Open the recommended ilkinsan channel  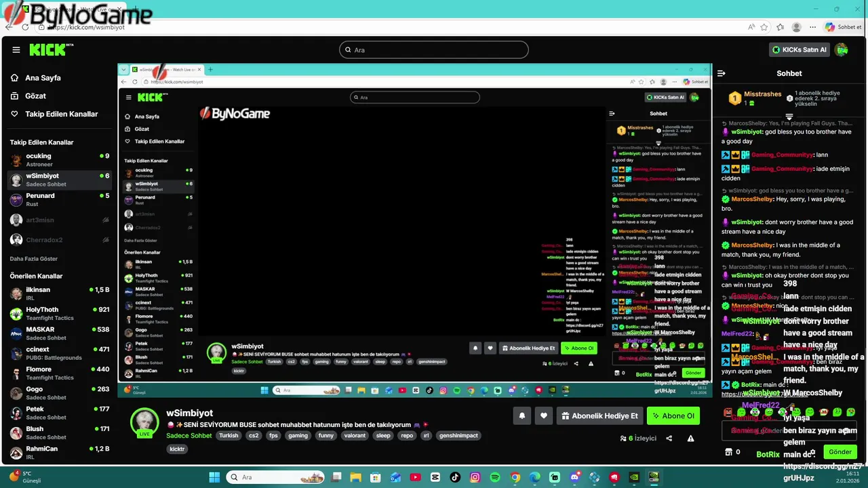(x=59, y=293)
